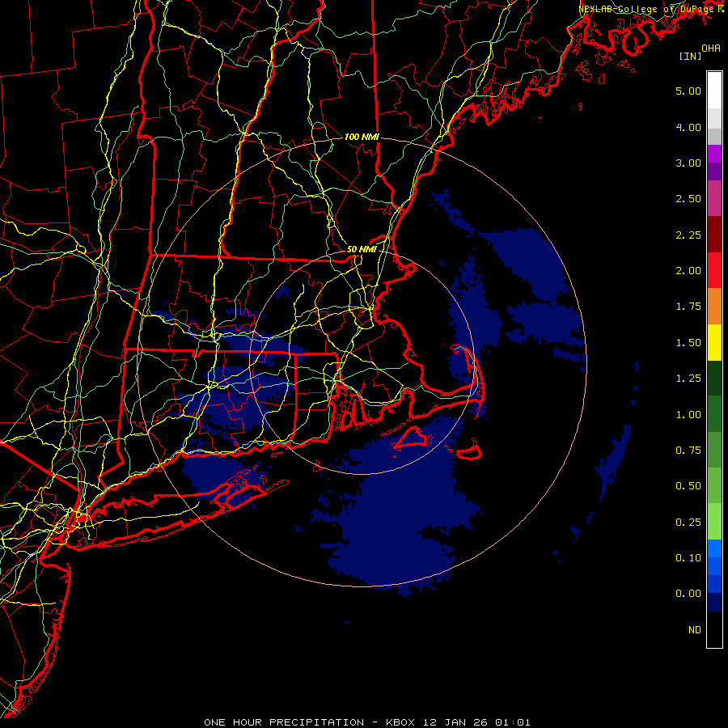This screenshot has height=728, width=728.
Task: Click the 100 NMI range ring label
Action: tap(362, 137)
